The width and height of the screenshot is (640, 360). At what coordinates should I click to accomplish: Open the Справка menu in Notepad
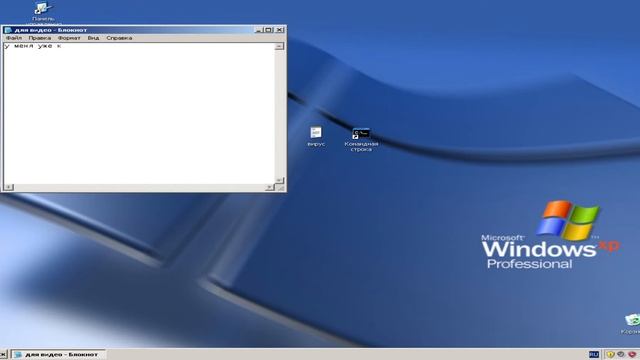click(119, 38)
